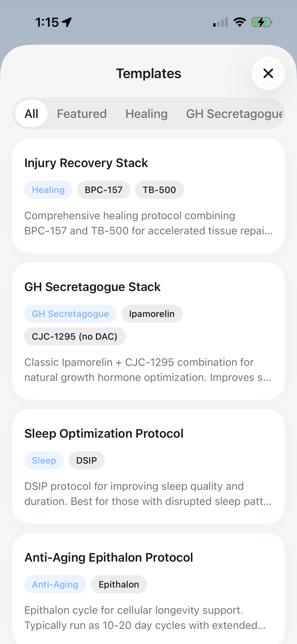Select the Ipamorelin peptide chip
Viewport: 297px width, 644px height.
coord(152,314)
